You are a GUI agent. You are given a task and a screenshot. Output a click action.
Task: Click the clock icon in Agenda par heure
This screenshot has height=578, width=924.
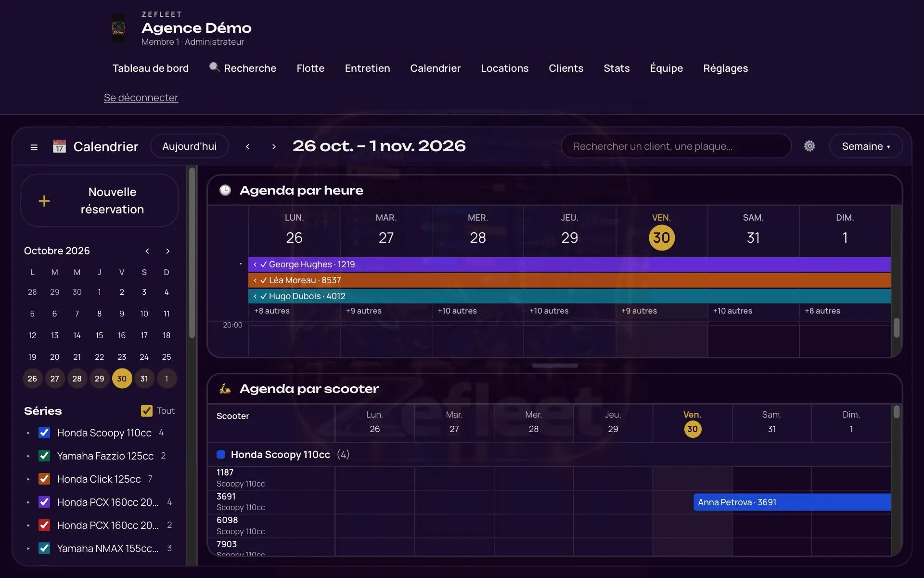(x=225, y=190)
